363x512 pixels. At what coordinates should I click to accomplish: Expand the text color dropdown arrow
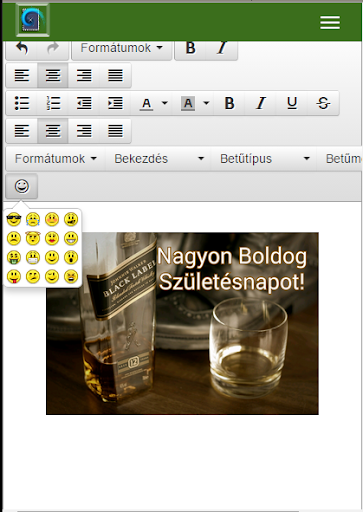165,103
